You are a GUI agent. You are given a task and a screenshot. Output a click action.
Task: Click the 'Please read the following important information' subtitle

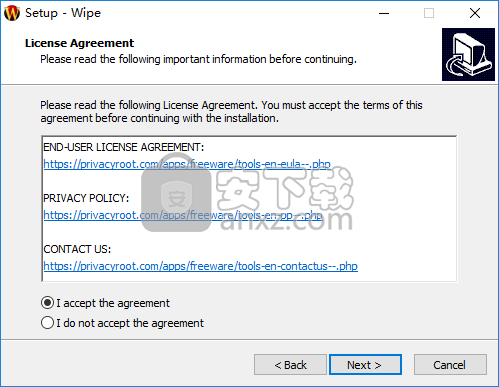point(198,59)
